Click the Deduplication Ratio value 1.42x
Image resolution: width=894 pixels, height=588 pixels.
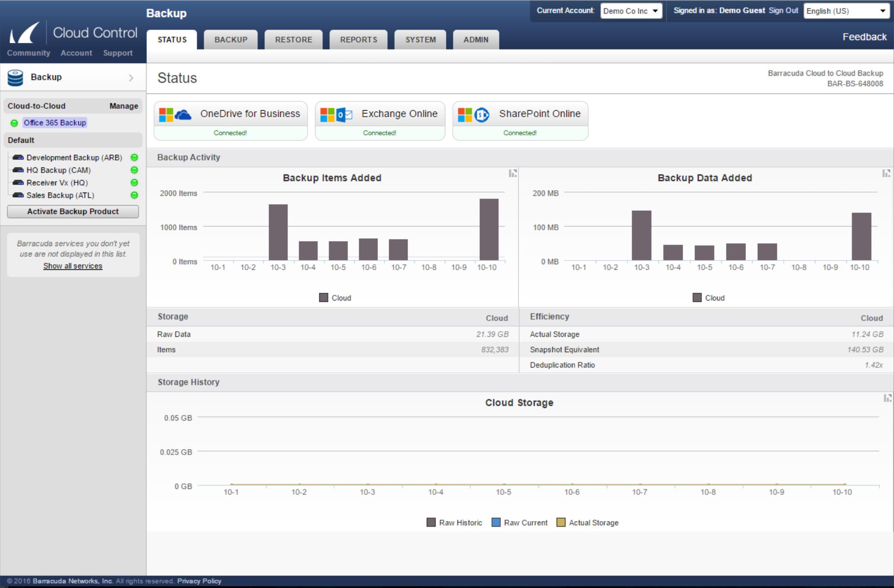874,365
